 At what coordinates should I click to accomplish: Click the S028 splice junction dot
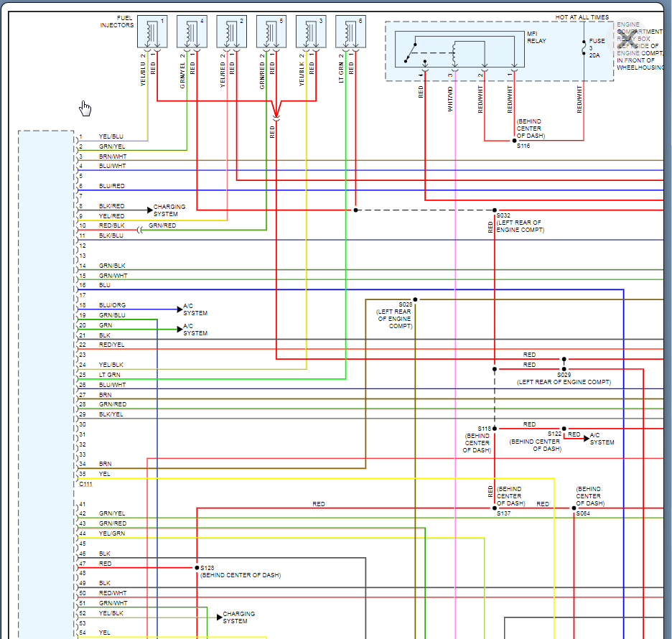click(x=415, y=299)
